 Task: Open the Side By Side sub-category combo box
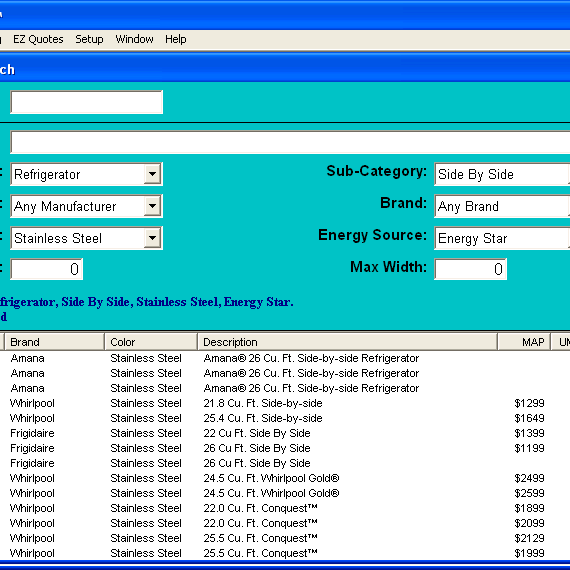(x=502, y=174)
